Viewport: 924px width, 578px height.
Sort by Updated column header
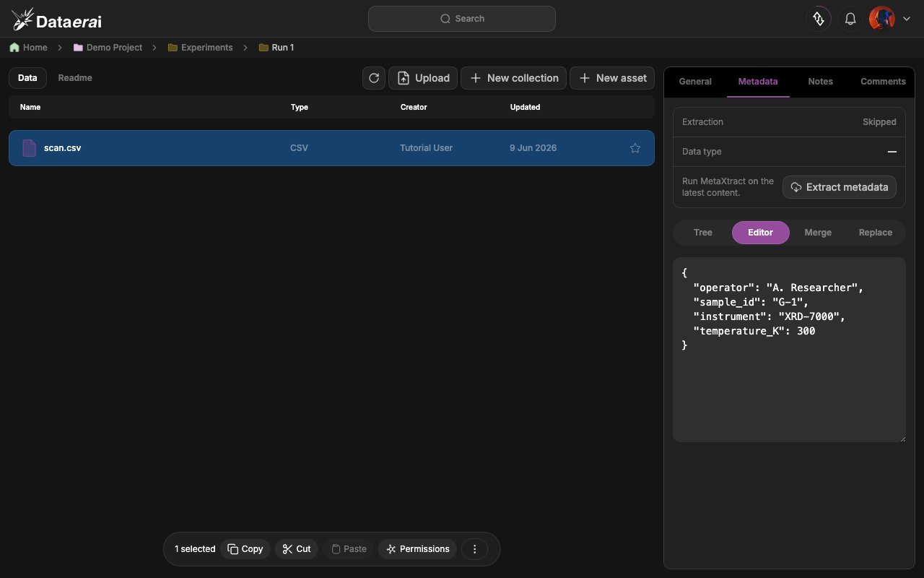tap(525, 107)
